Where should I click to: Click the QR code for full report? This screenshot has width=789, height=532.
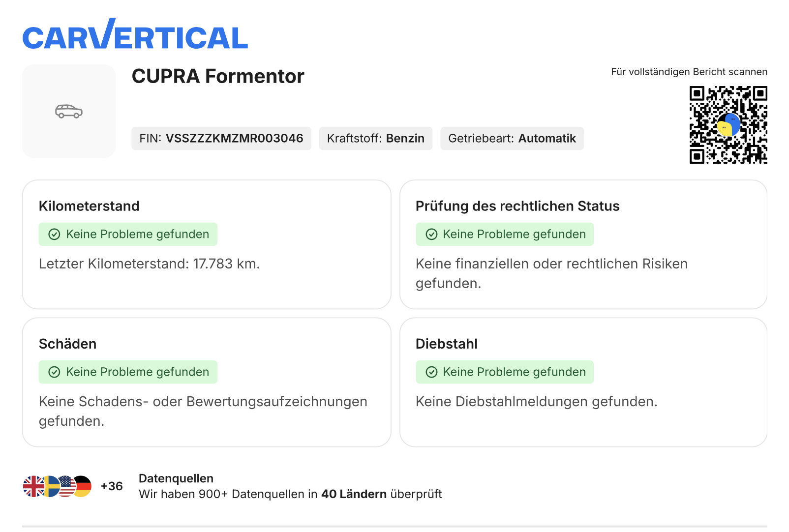point(728,125)
